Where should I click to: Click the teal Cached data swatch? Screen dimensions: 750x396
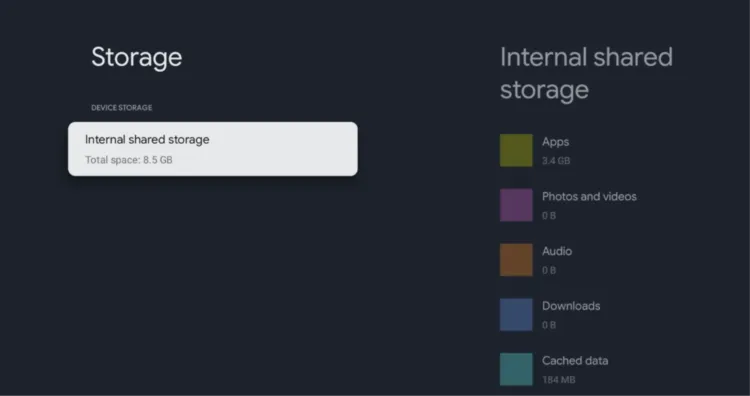pos(516,369)
